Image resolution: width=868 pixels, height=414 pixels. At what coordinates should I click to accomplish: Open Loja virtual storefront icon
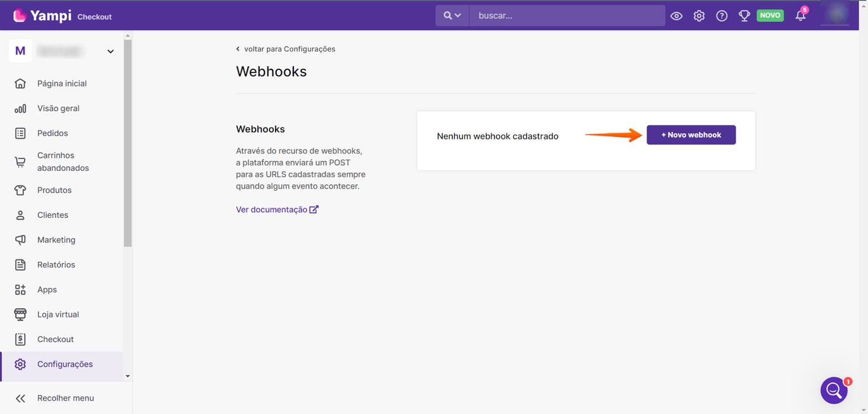(20, 314)
